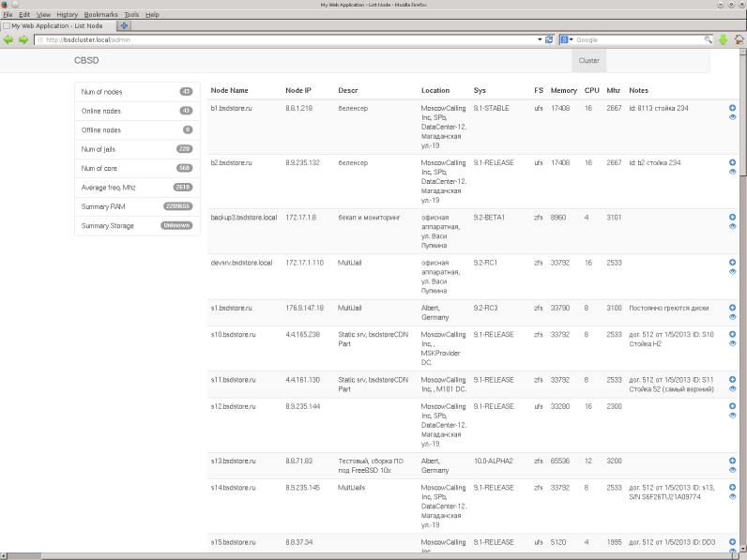Click the eye icon for b1.bsdstore.ru
This screenshot has height=560, width=747.
pyautogui.click(x=732, y=117)
